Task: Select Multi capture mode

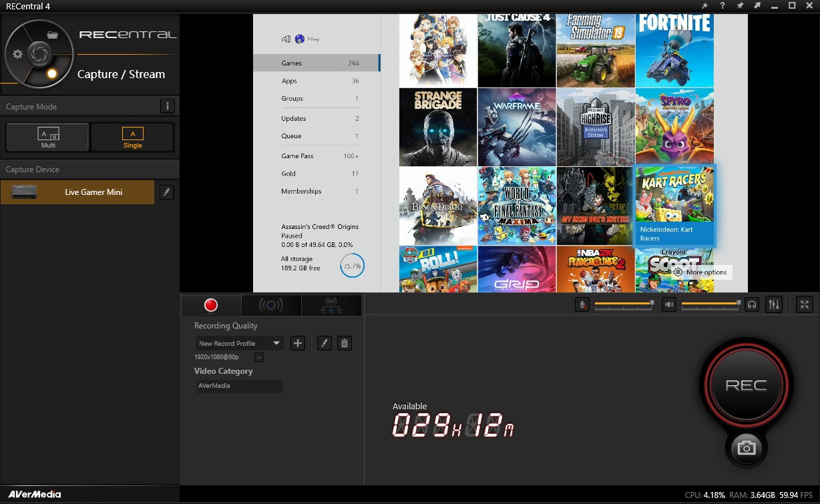Action: click(48, 138)
